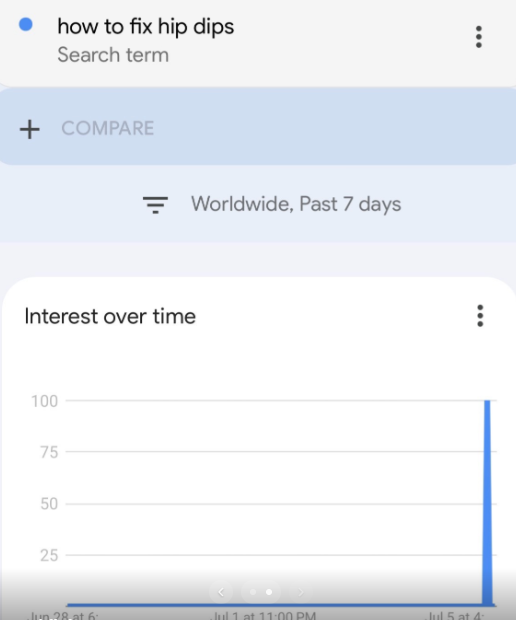The width and height of the screenshot is (516, 620).
Task: Go to next slide with right chevron
Action: click(x=301, y=592)
